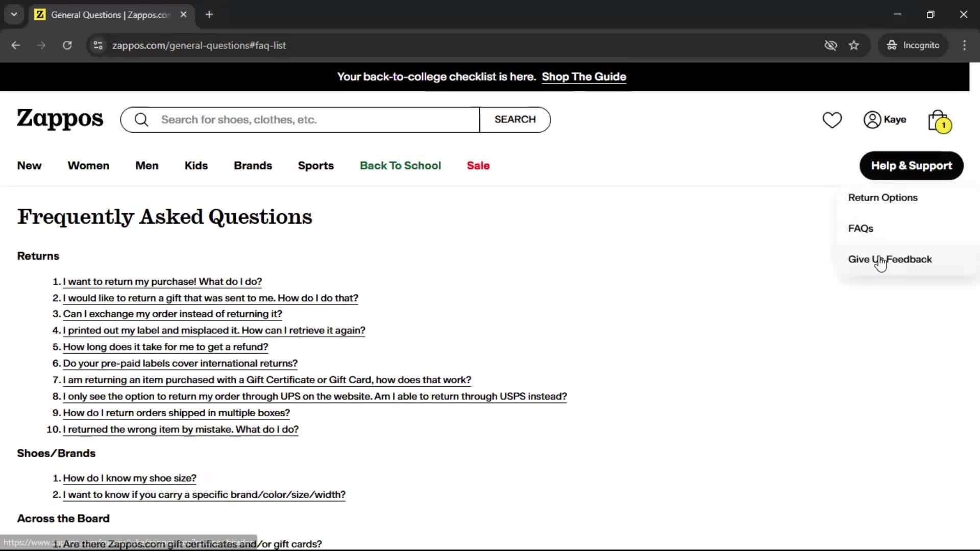Open 'How long does it take' refund question
The image size is (980, 551).
coord(165,347)
